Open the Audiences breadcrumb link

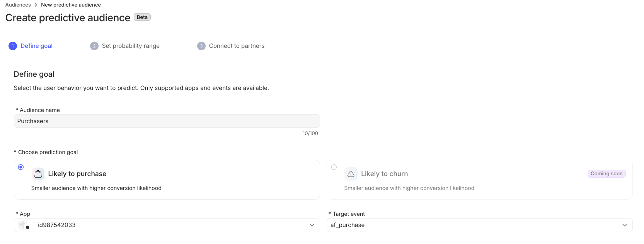[18, 5]
